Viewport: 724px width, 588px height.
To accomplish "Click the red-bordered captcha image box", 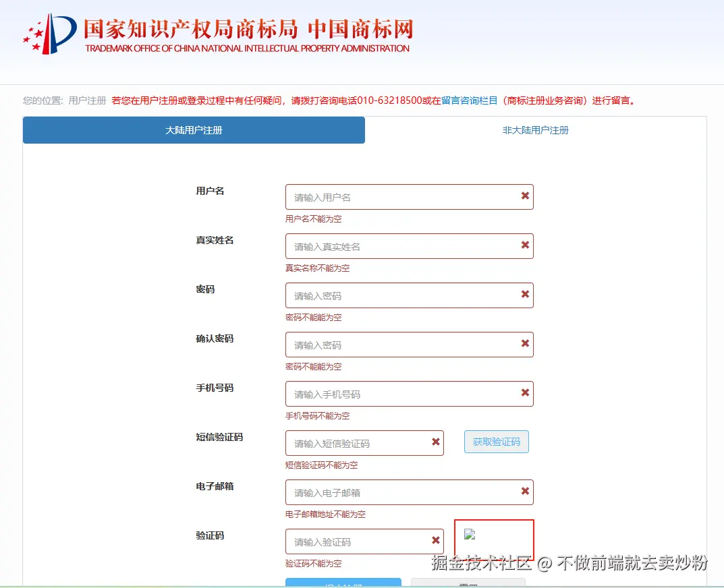I will click(x=494, y=539).
